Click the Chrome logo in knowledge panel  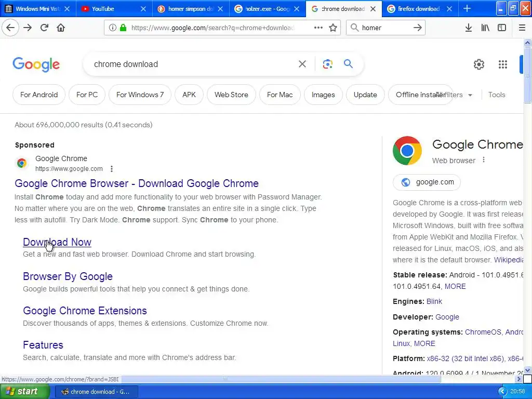tap(407, 151)
